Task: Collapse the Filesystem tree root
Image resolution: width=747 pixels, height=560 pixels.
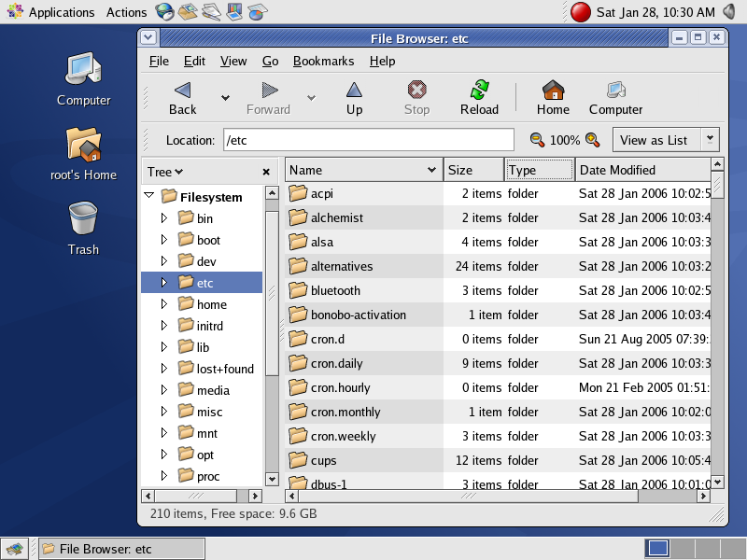Action: 149,196
